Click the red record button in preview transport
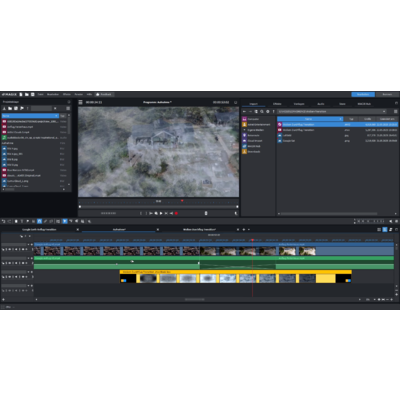This screenshot has width=400, height=400. pos(176,213)
